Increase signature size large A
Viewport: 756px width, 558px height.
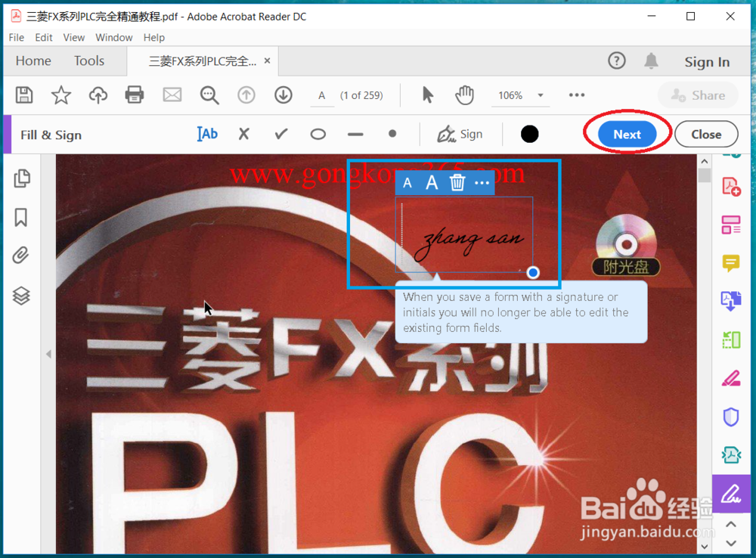pyautogui.click(x=432, y=183)
